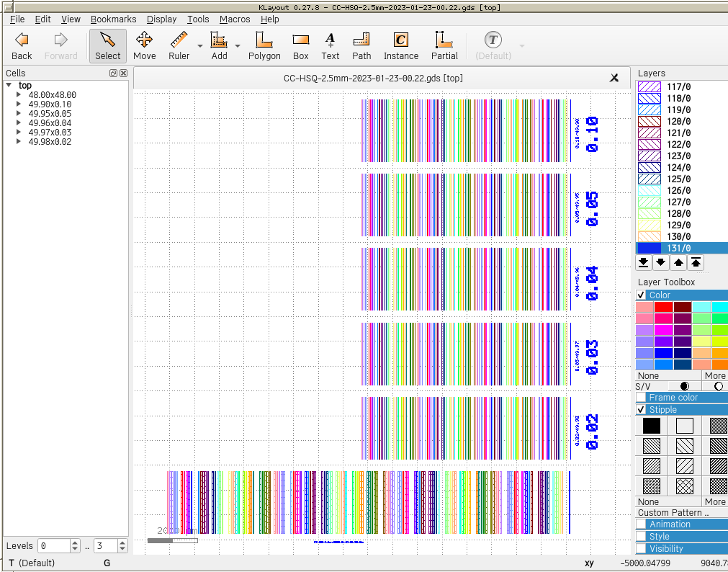Viewport: 728px width, 572px height.
Task: Choose the Box drawing tool
Action: pyautogui.click(x=301, y=45)
